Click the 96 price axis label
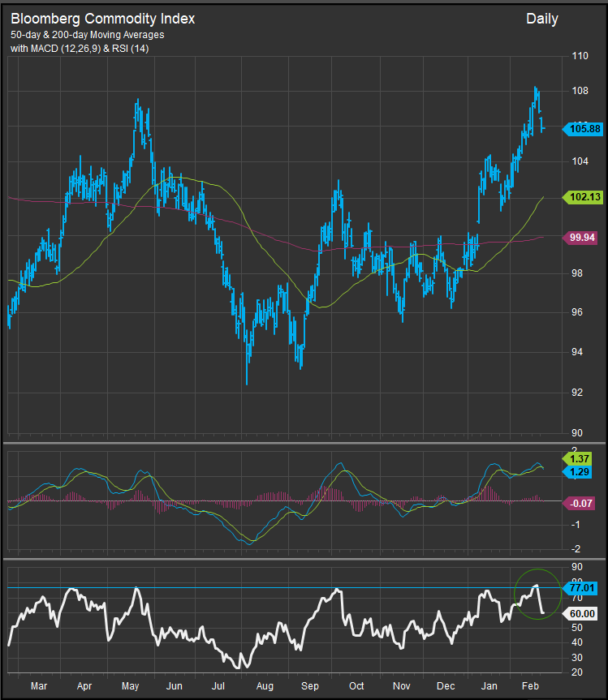The width and height of the screenshot is (608, 700). coord(577,312)
